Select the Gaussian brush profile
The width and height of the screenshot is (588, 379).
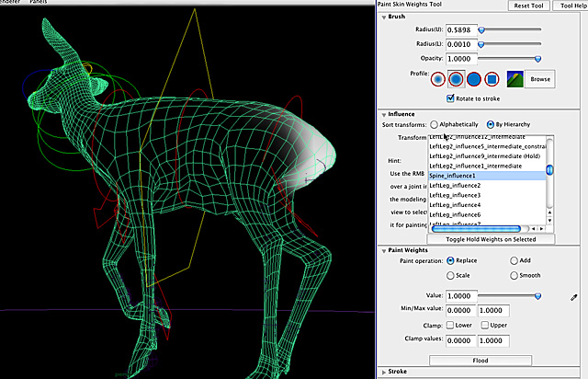coord(437,79)
